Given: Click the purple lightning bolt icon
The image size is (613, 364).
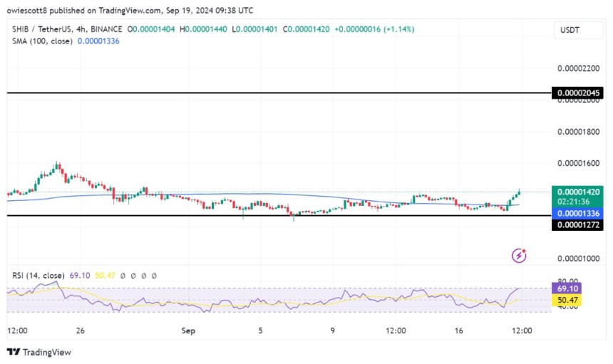Looking at the screenshot, I should (519, 256).
